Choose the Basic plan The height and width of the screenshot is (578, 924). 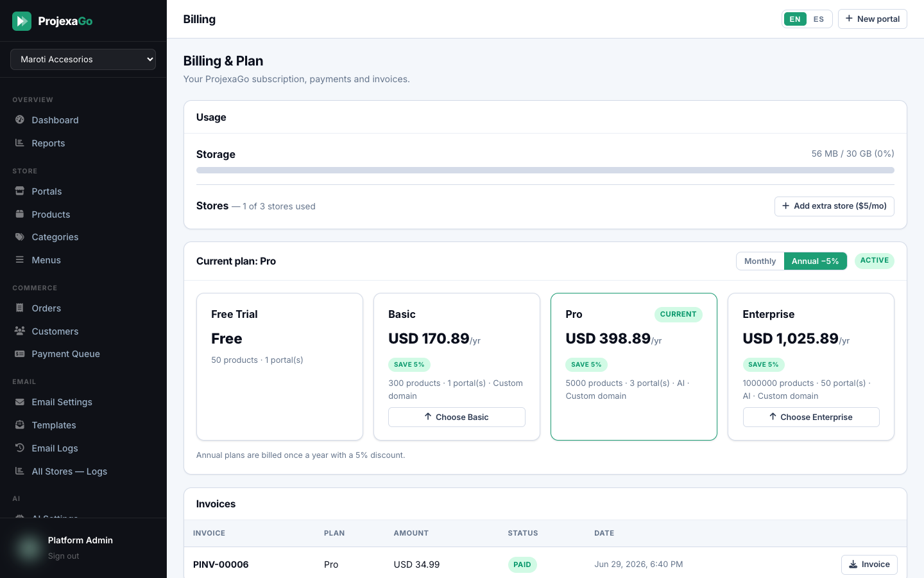(x=457, y=417)
